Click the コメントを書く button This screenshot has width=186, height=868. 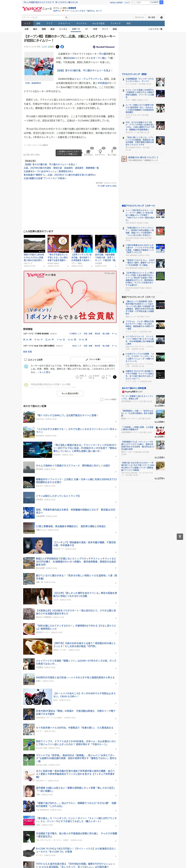(93, 359)
